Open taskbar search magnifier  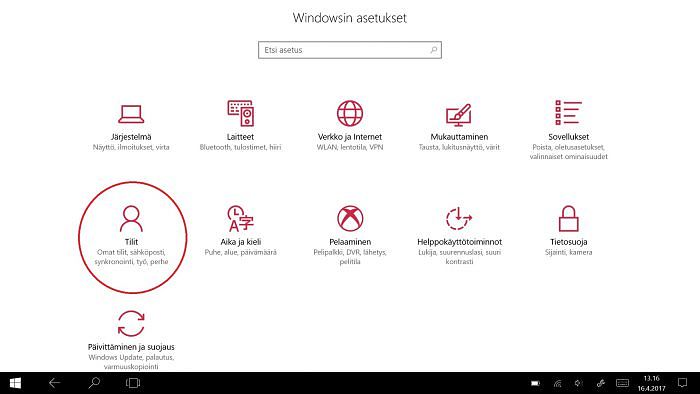click(x=94, y=383)
